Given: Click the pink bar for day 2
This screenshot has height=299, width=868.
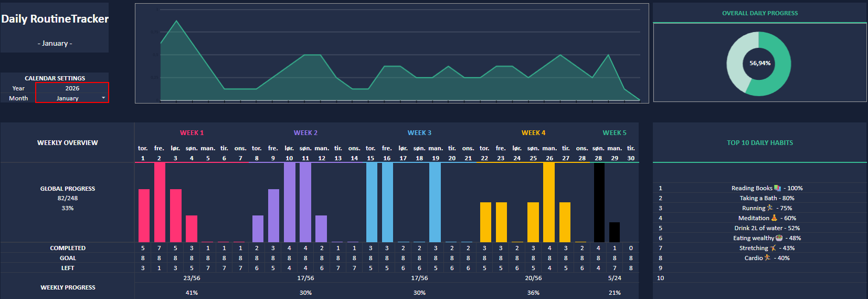Looking at the screenshot, I should (160, 202).
